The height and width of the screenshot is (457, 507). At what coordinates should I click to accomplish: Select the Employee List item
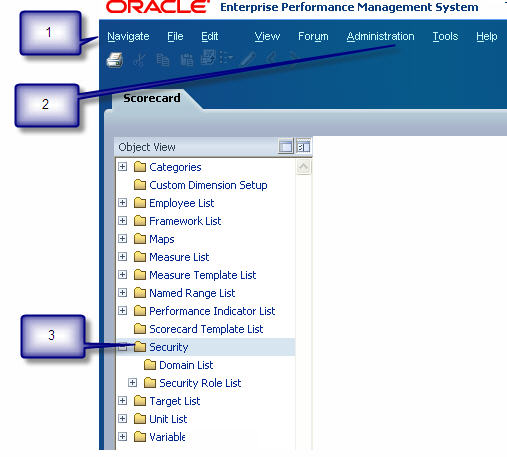click(x=182, y=203)
